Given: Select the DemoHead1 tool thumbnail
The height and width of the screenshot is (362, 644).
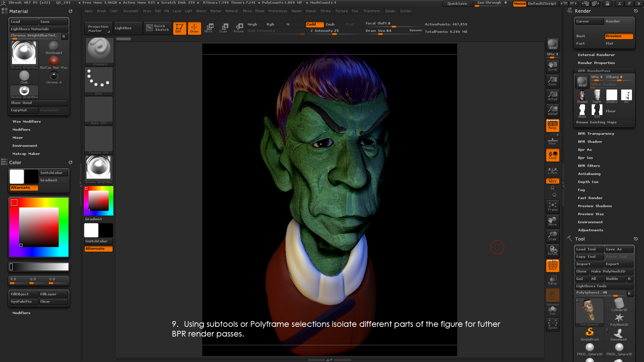Looking at the screenshot, I should [x=619, y=334].
